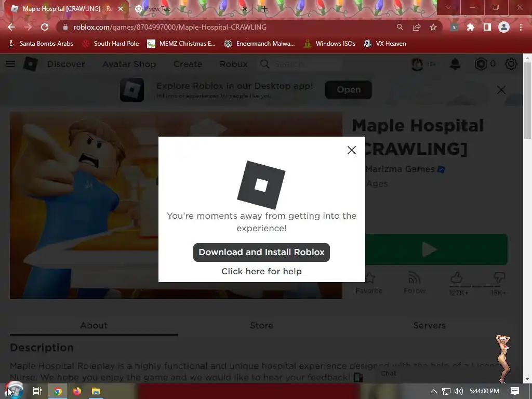Screen dimensions: 532x399
Task: Open the Action Center notifications
Action: point(515,391)
